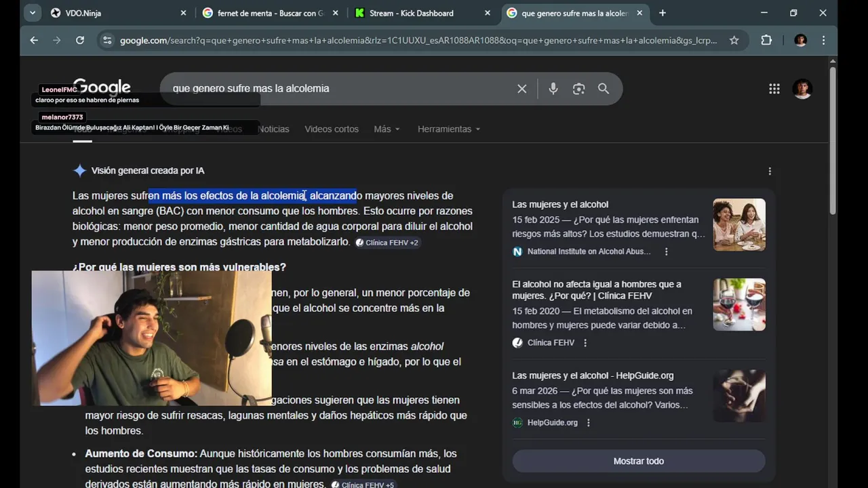
Task: Reload the current page
Action: [80, 41]
